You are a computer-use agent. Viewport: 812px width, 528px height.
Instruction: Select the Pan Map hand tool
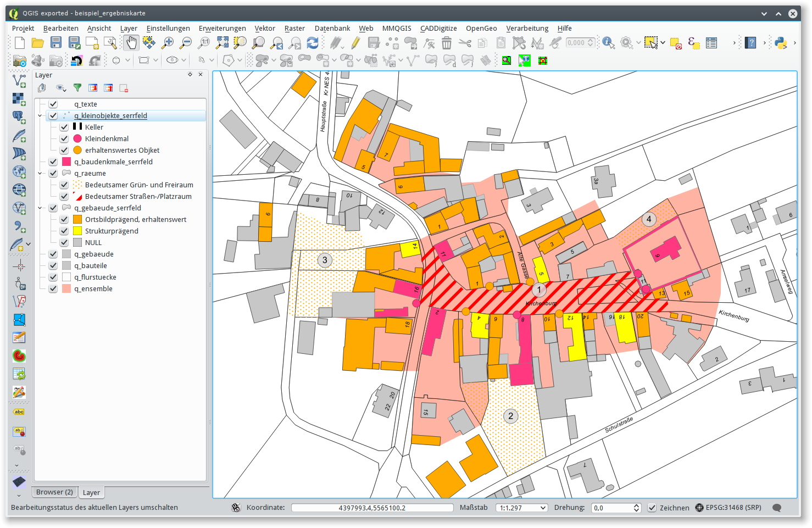[x=131, y=43]
